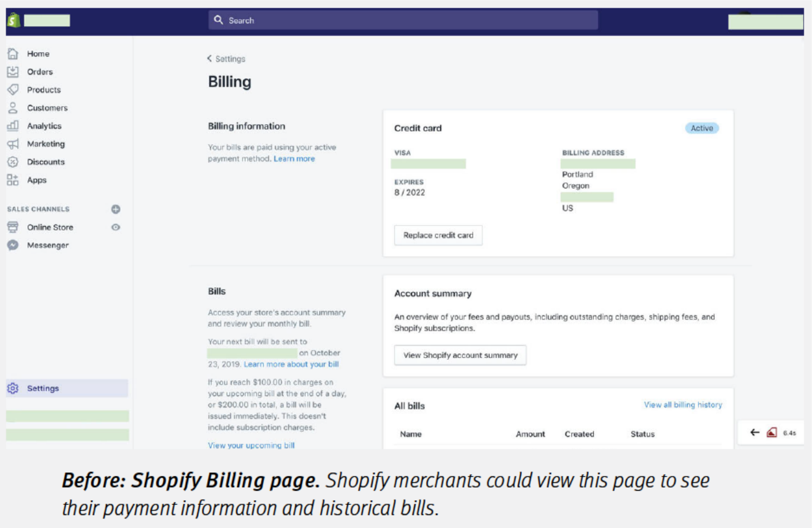Click the Home icon in sidebar
The height and width of the screenshot is (528, 812).
(x=12, y=54)
